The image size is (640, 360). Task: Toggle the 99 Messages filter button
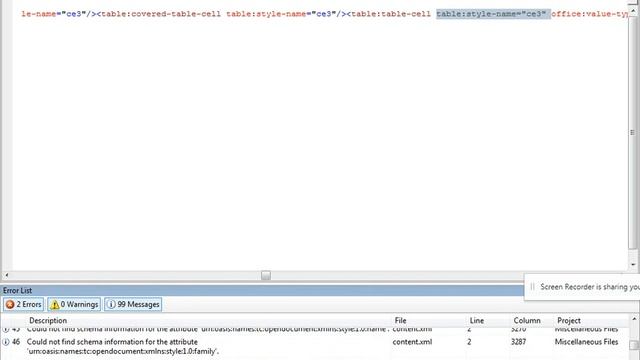[x=133, y=304]
